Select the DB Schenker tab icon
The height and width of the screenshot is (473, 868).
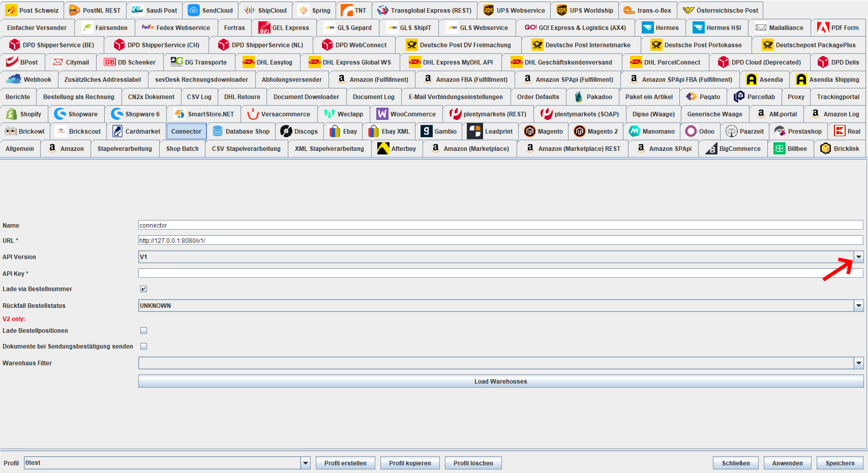[110, 62]
